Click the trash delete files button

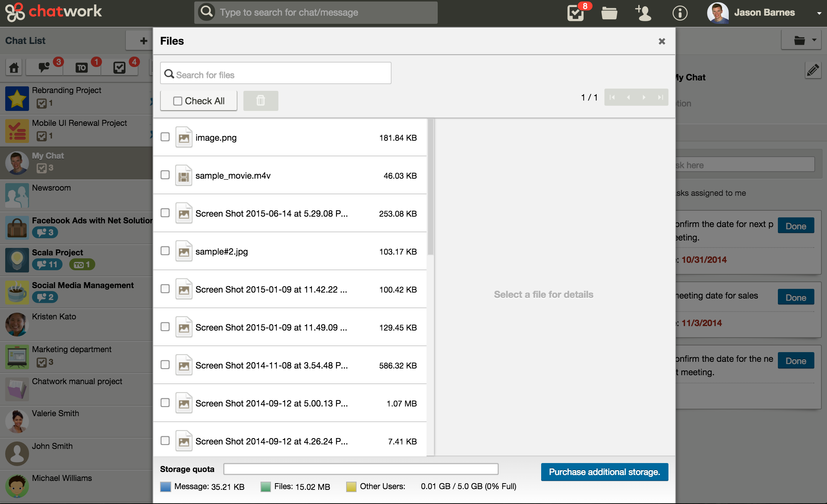pos(261,101)
